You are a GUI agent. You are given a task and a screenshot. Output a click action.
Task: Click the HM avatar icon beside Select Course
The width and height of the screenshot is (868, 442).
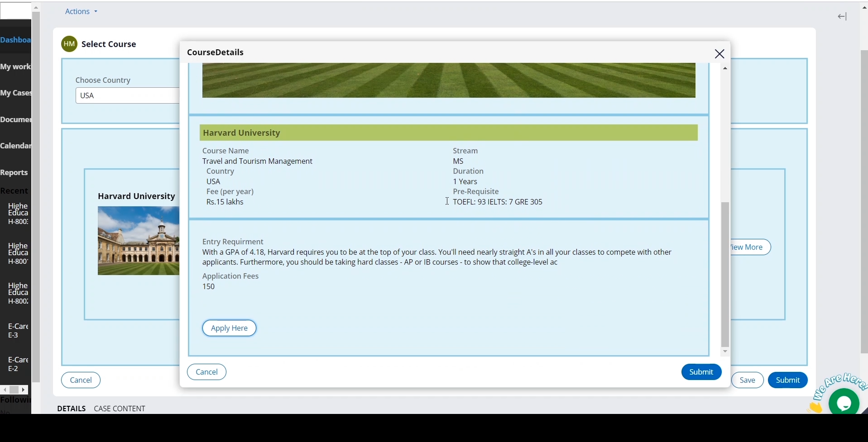69,44
